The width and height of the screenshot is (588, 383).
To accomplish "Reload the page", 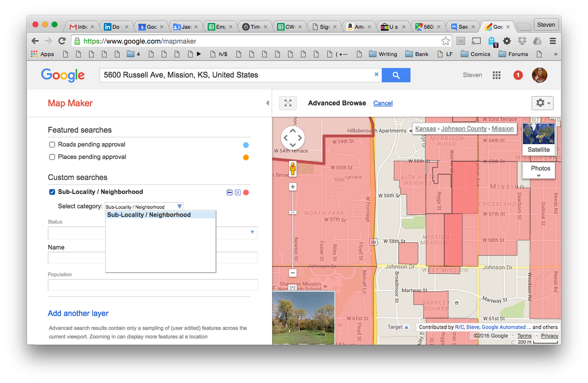I will pos(62,41).
